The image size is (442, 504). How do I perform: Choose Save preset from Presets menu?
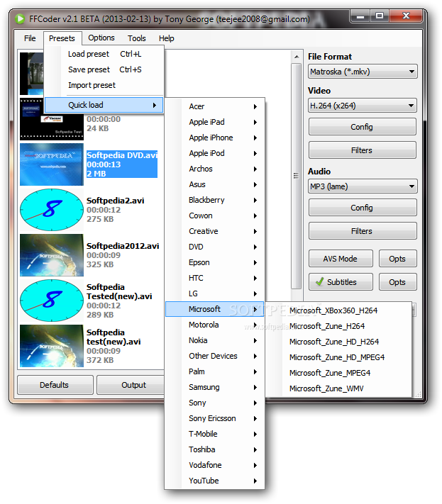(x=104, y=69)
